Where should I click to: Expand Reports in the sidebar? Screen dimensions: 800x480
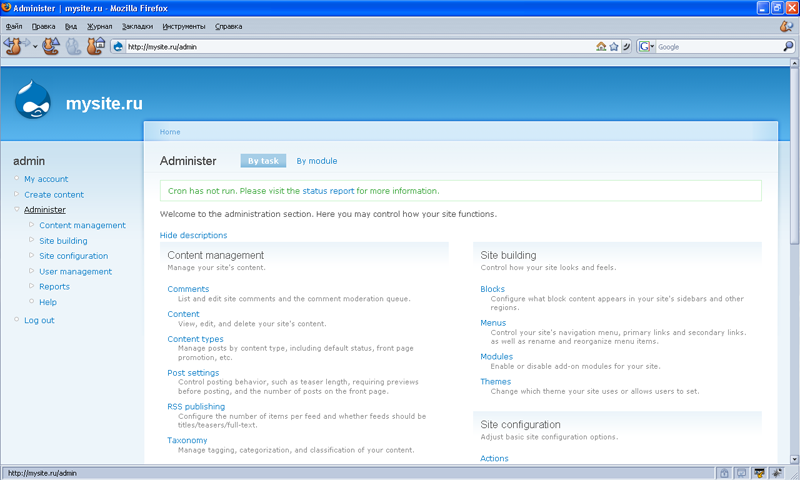tap(55, 287)
